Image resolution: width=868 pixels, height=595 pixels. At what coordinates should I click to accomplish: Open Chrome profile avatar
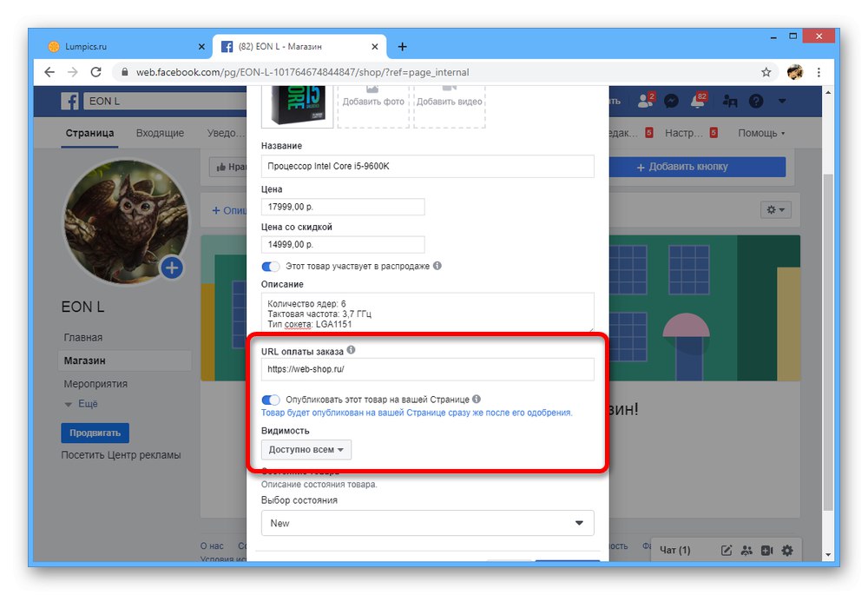[x=795, y=72]
